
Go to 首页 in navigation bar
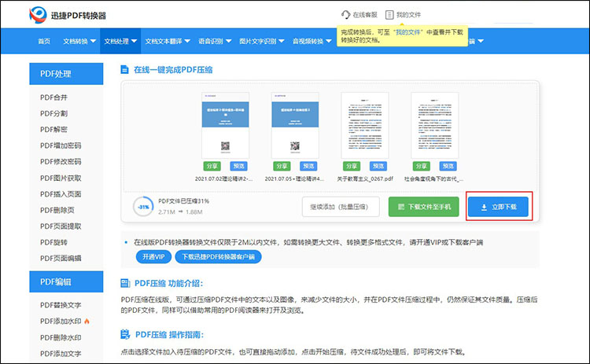pos(44,41)
